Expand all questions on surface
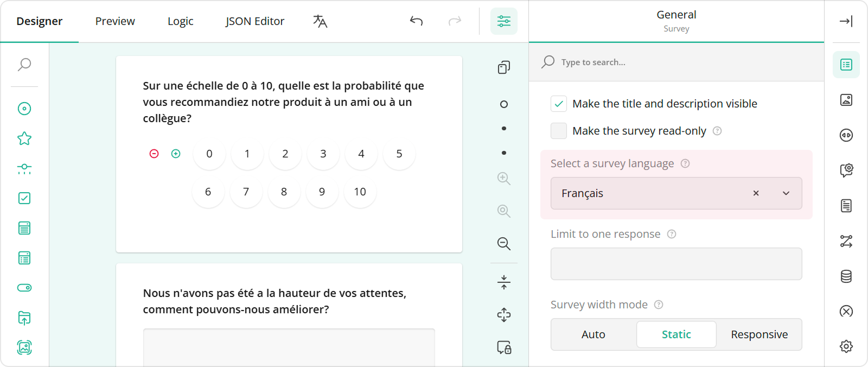Image resolution: width=868 pixels, height=367 pixels. tap(504, 315)
